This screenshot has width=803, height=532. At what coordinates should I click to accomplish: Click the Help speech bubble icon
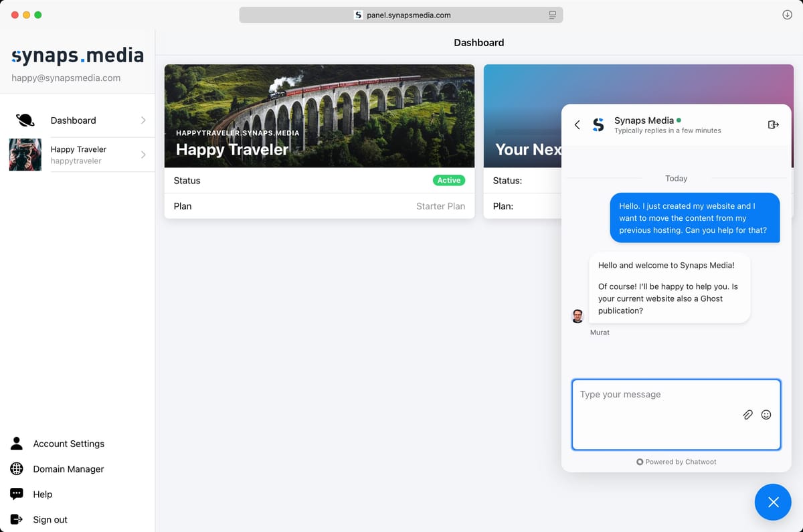17,494
